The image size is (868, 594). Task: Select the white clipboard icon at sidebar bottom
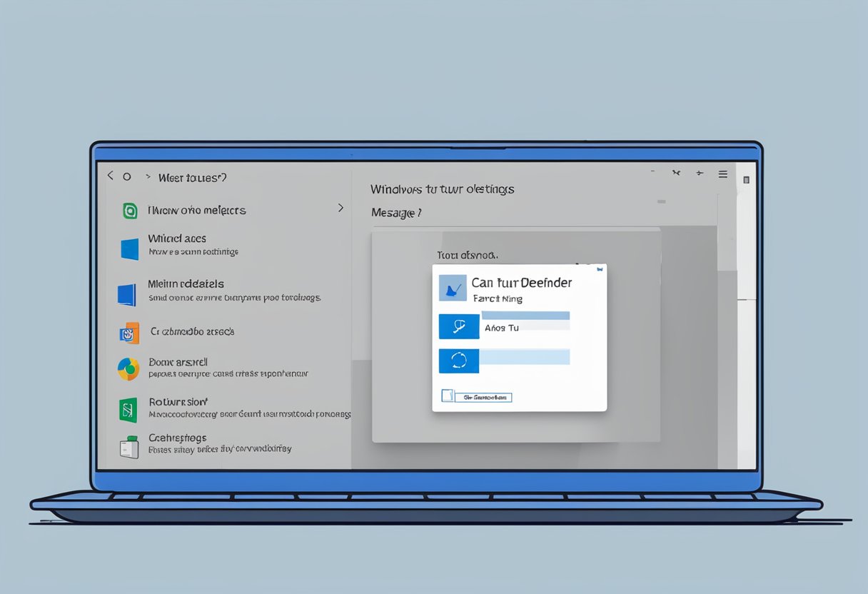[129, 447]
